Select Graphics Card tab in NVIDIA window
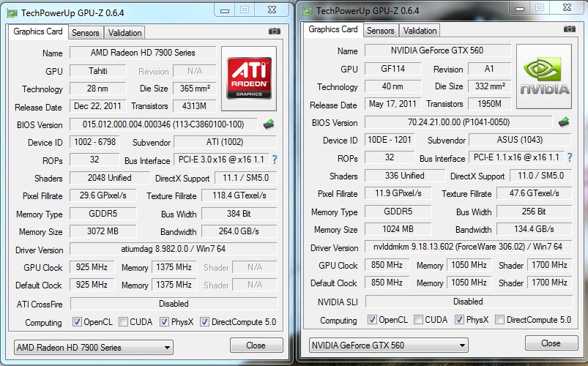This screenshot has width=588, height=366. [333, 29]
